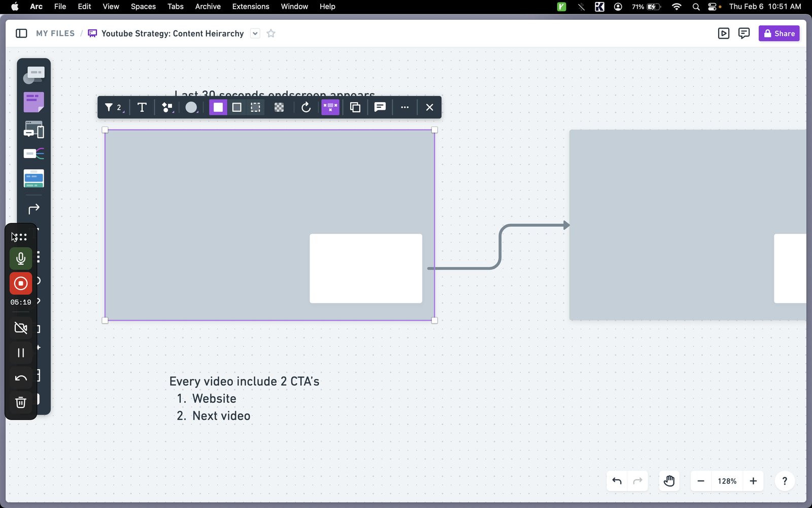Zoom in with plus button
Viewport: 812px width, 508px height.
(753, 481)
